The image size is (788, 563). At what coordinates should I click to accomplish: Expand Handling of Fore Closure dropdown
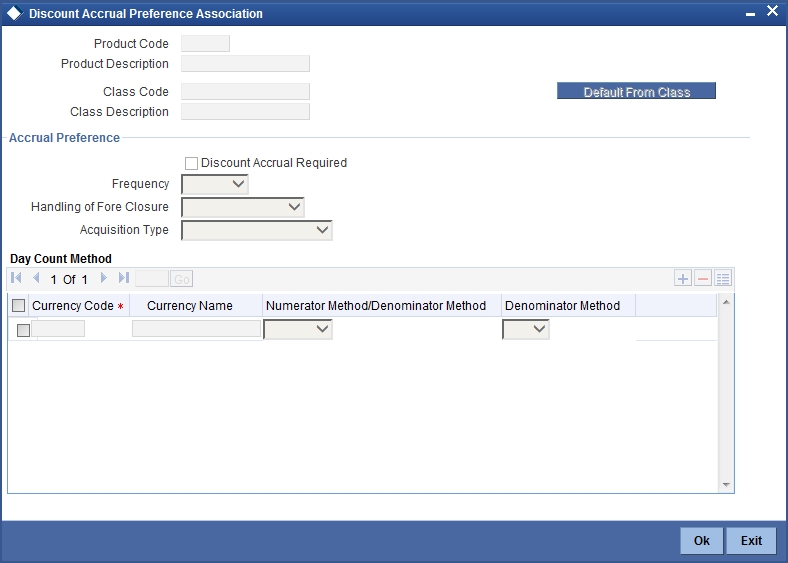pos(243,207)
